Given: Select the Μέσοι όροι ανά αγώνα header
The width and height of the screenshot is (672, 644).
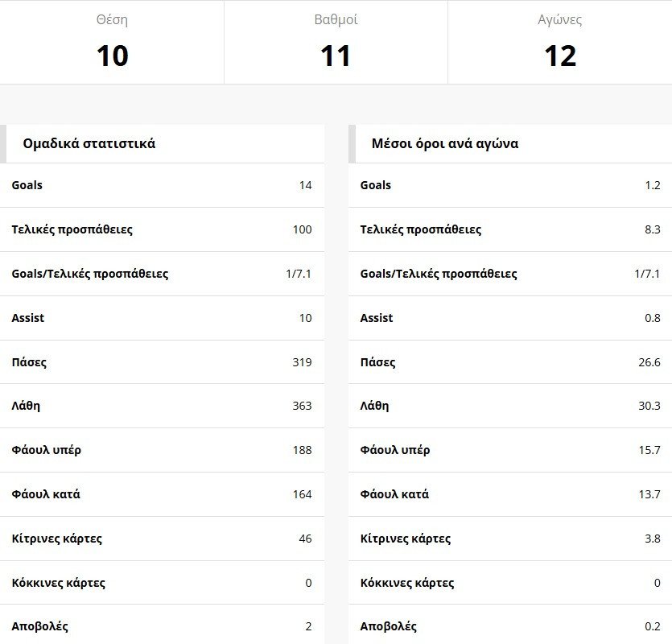Looking at the screenshot, I should [445, 144].
